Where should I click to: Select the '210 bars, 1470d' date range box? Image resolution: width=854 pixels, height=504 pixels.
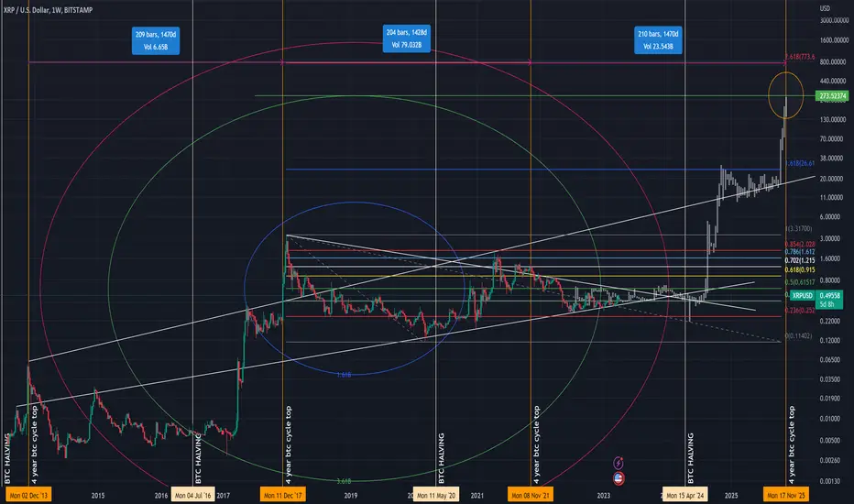(x=658, y=40)
